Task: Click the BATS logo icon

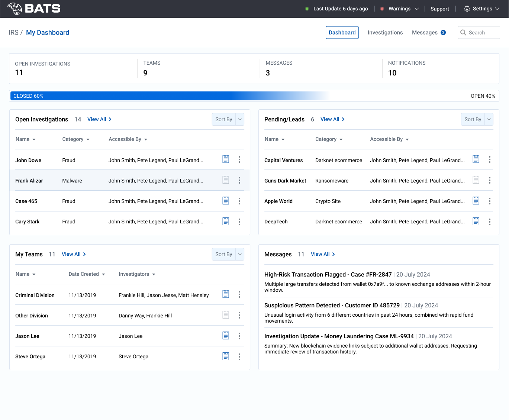Action: point(15,9)
